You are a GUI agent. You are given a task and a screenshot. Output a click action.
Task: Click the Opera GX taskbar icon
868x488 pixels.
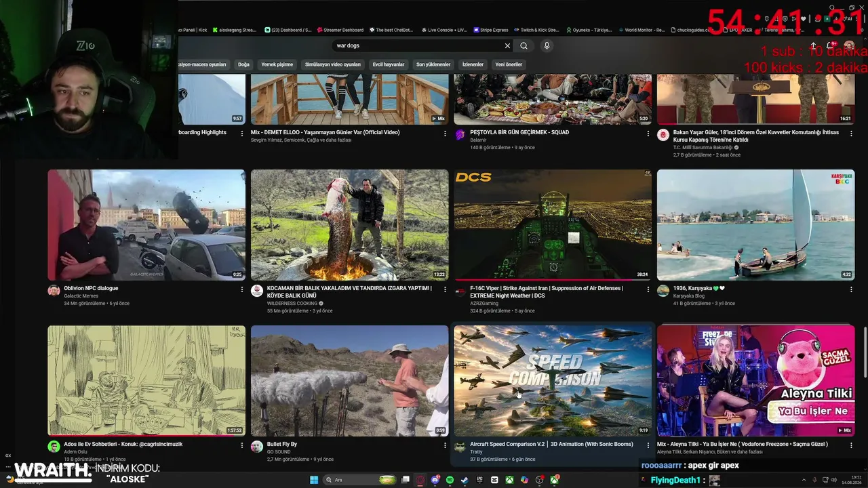pos(420,480)
